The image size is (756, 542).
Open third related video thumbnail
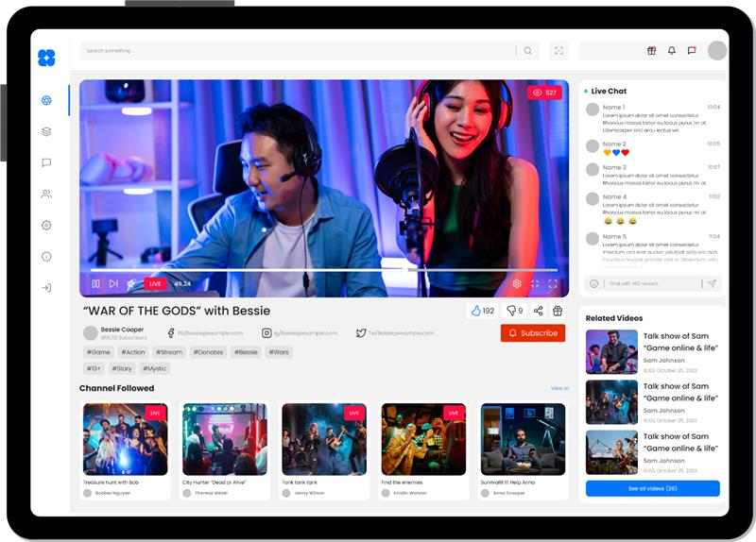(611, 452)
